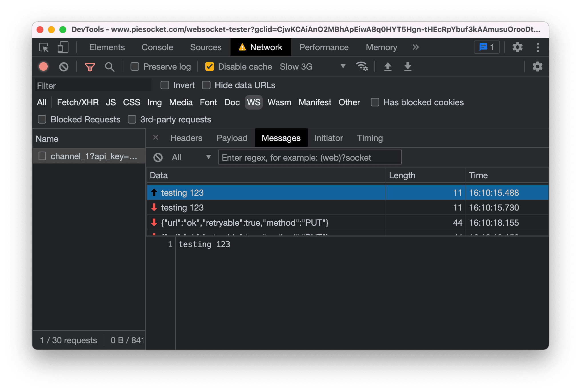Select the testing 123 sent message row

(x=266, y=193)
